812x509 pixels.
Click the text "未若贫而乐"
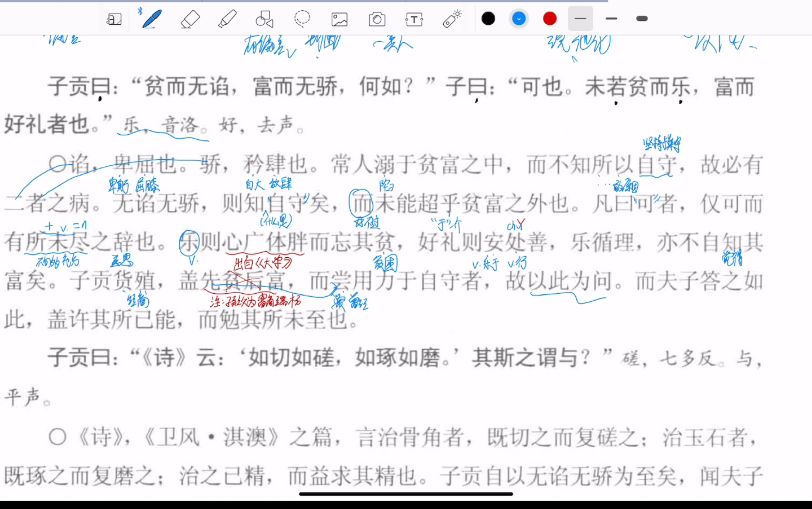click(x=638, y=87)
